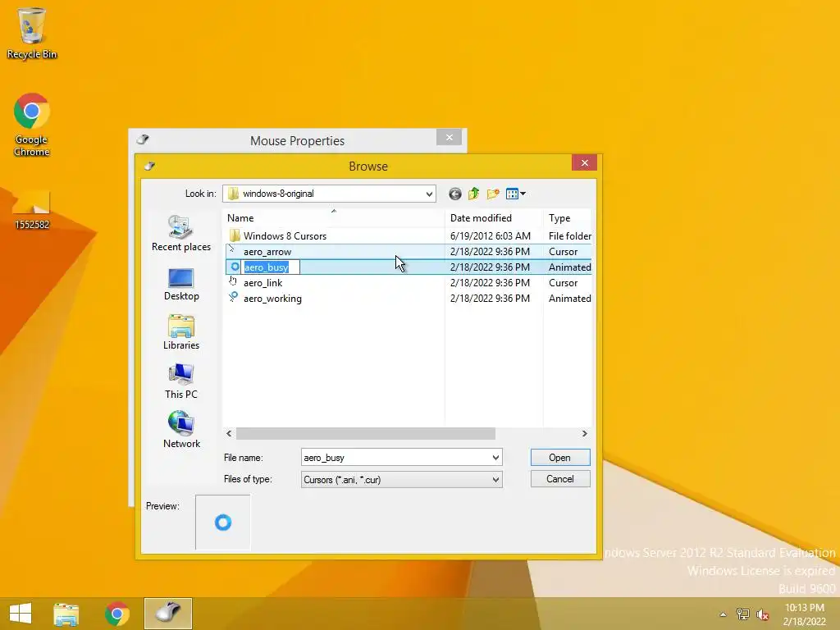Open Recent places in sidebar
The image size is (840, 630).
coord(181,234)
